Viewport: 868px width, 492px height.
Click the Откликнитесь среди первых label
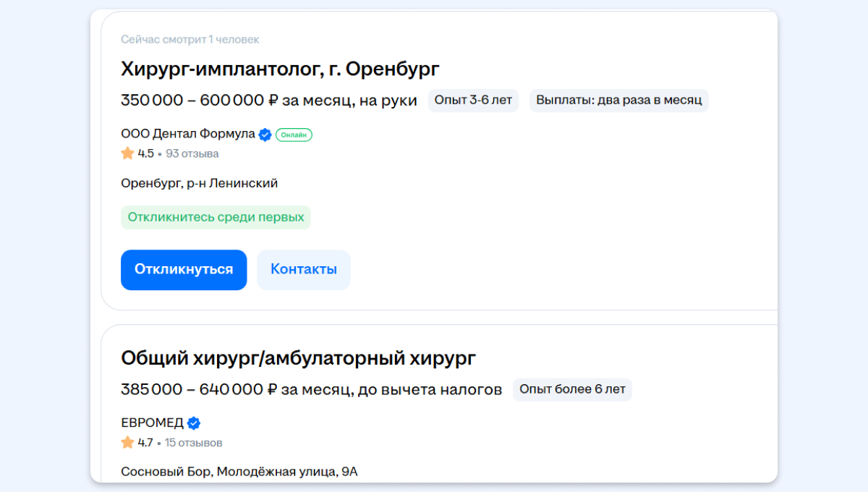coord(216,217)
